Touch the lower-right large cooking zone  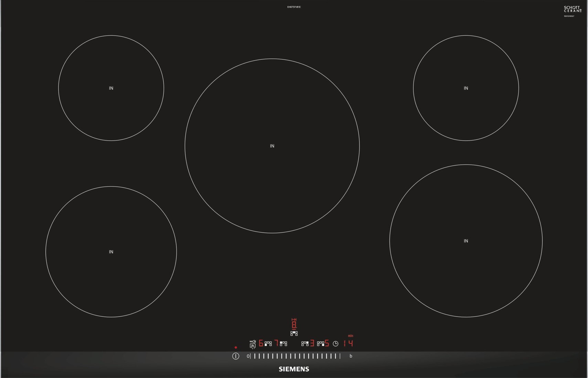pyautogui.click(x=466, y=241)
